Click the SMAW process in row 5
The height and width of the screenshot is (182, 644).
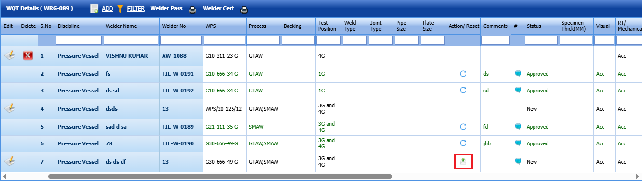pos(256,127)
